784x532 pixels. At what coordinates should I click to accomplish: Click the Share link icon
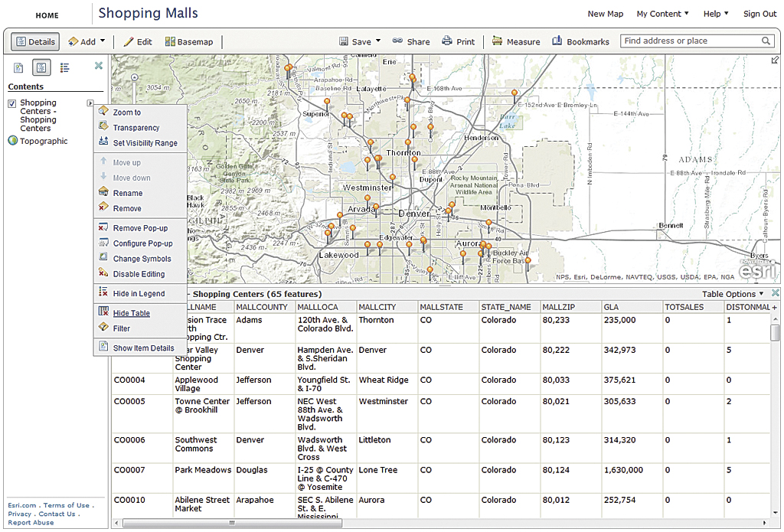(397, 41)
